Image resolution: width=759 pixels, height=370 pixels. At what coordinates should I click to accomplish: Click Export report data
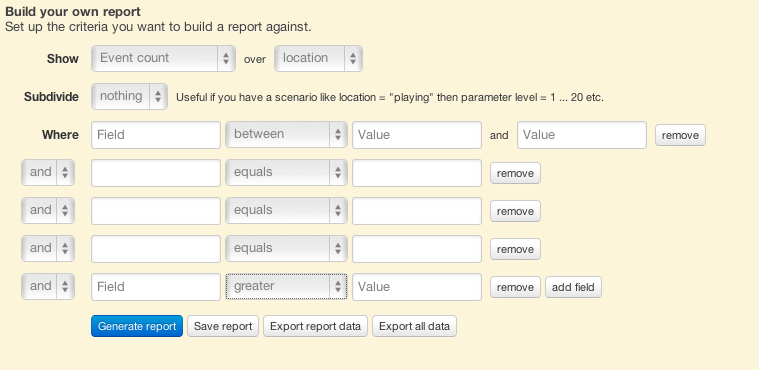tap(316, 326)
